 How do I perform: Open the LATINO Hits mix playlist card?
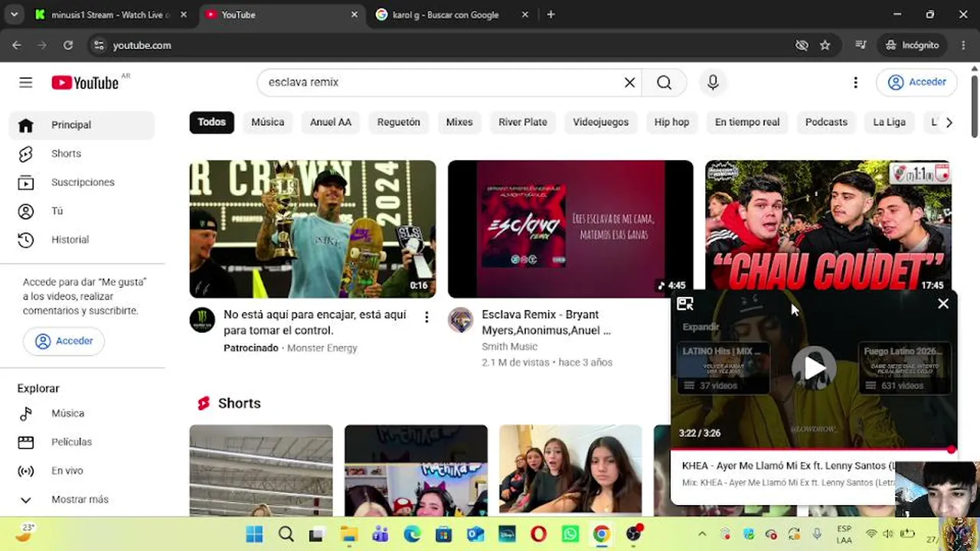pos(723,368)
